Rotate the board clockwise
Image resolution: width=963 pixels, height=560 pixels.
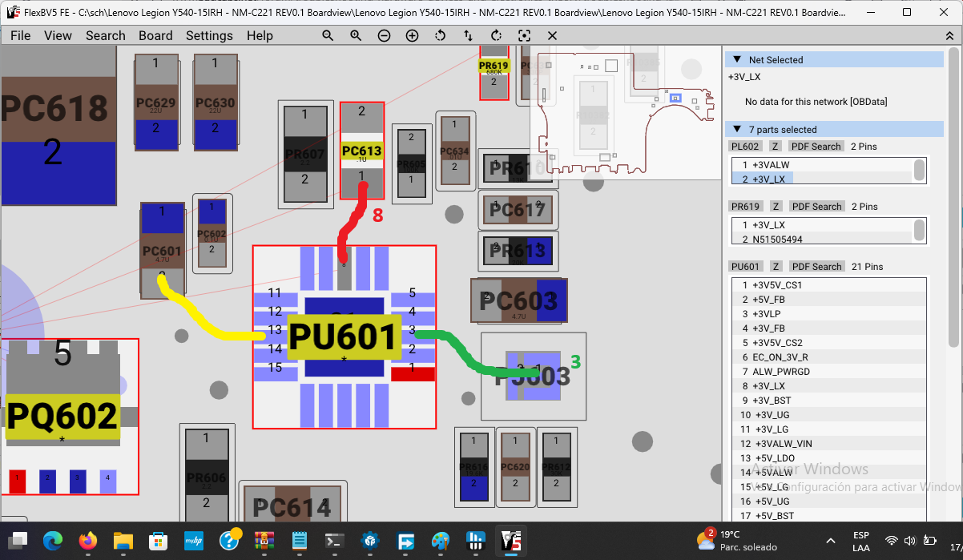tap(496, 35)
